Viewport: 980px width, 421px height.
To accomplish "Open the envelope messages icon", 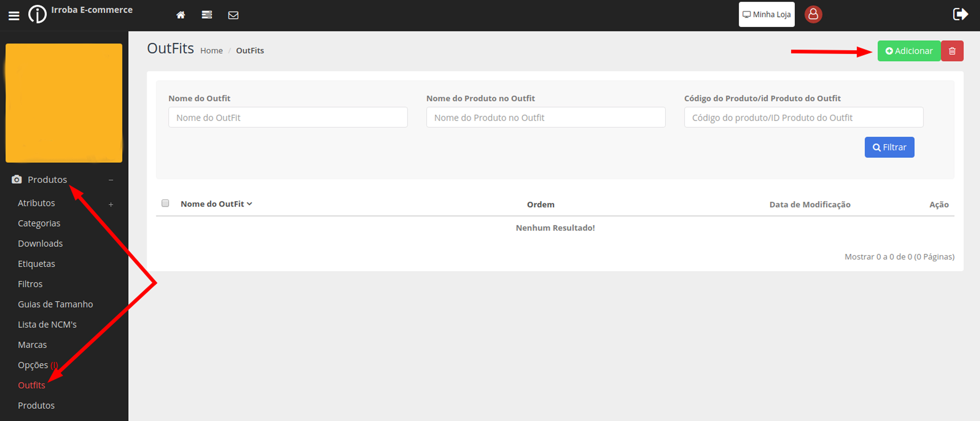I will (x=233, y=15).
